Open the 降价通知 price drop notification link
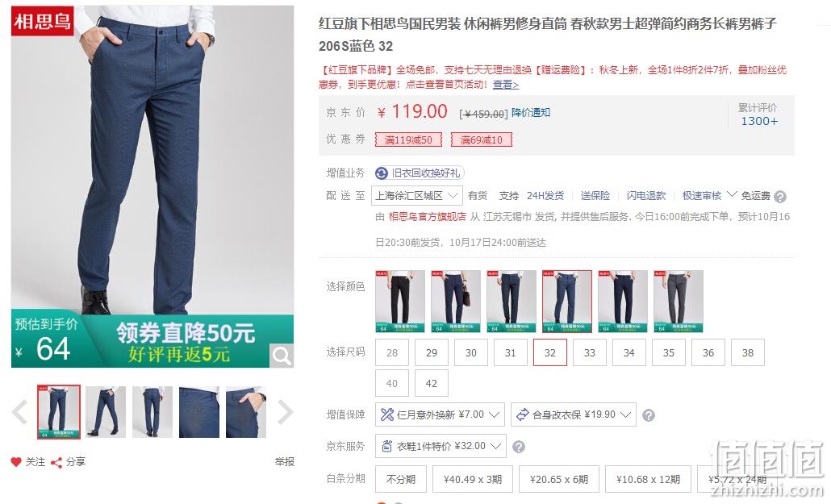Image resolution: width=831 pixels, height=504 pixels. point(531,112)
